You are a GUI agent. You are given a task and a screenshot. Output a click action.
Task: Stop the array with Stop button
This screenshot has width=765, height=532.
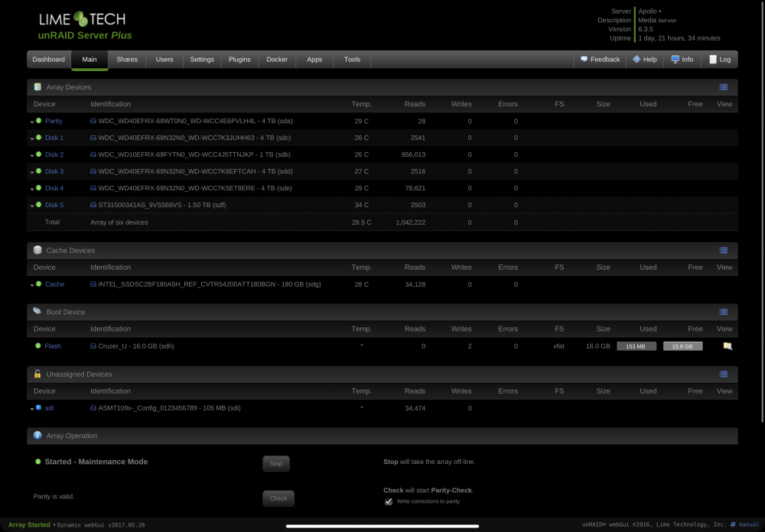point(276,464)
